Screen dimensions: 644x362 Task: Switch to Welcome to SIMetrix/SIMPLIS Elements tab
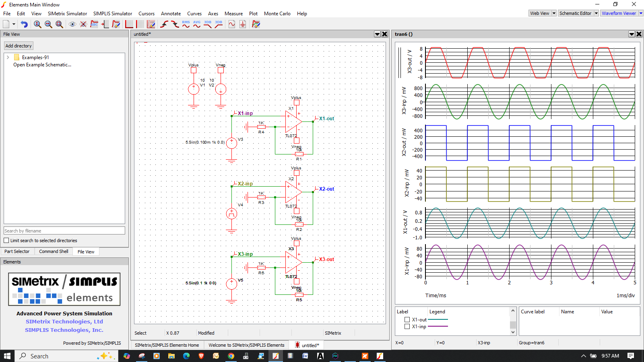tap(246, 345)
